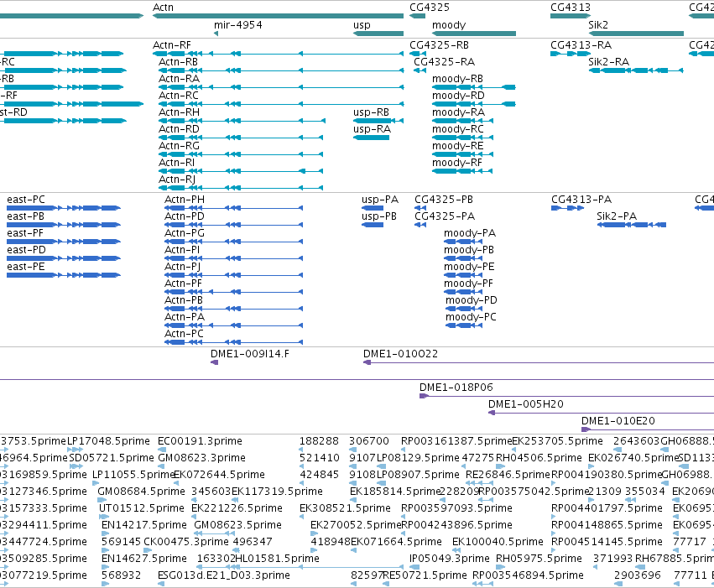Select transcript Actn-RF
Screen dimensions: 714x588
click(172, 45)
